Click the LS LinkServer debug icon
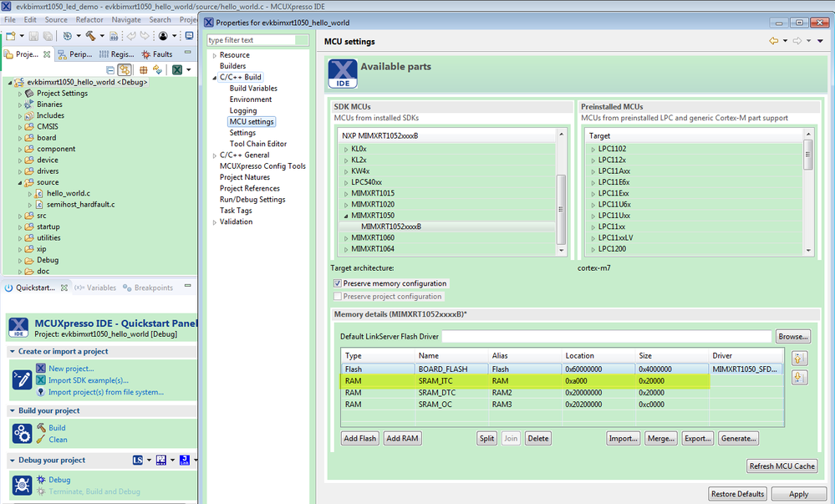This screenshot has width=835, height=504. pyautogui.click(x=137, y=460)
